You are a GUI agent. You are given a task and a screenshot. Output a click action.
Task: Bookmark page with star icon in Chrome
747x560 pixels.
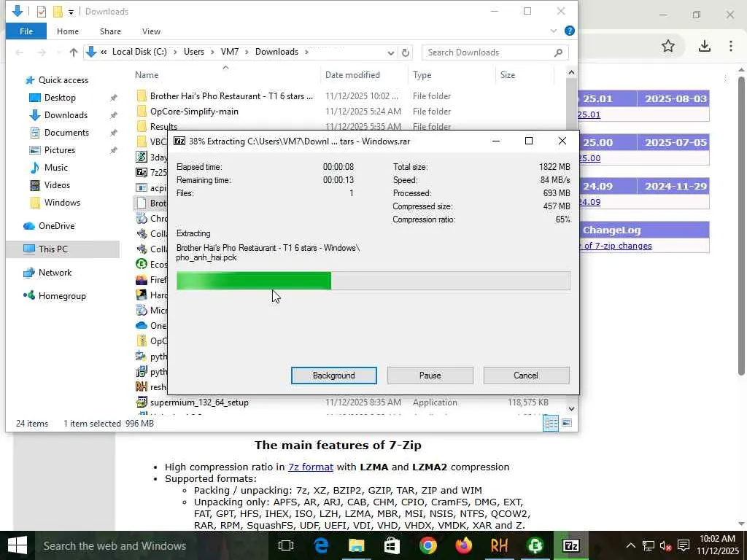tap(668, 46)
